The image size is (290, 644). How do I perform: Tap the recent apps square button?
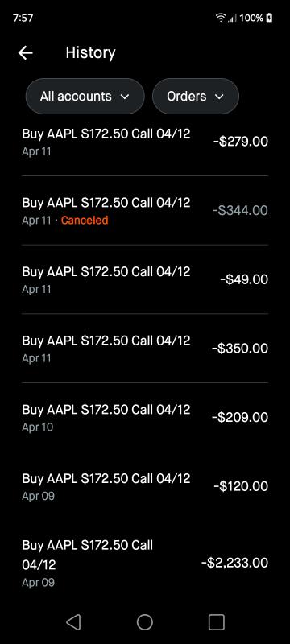coord(217,622)
